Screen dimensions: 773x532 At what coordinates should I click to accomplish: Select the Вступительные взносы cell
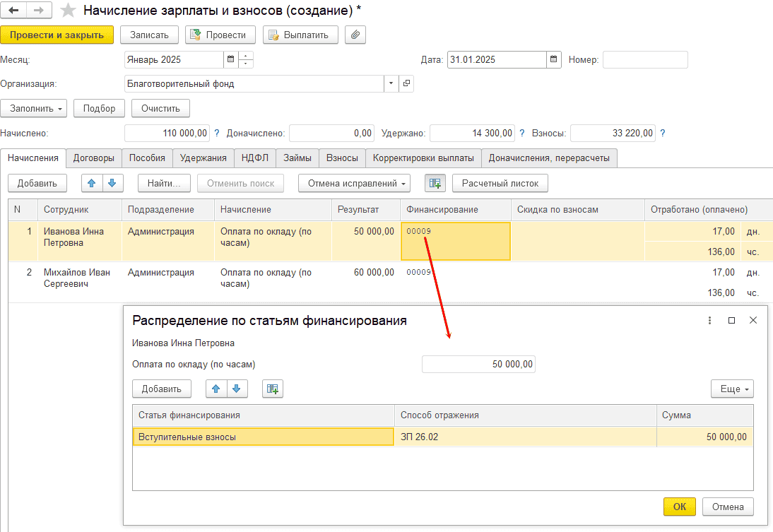pyautogui.click(x=264, y=437)
